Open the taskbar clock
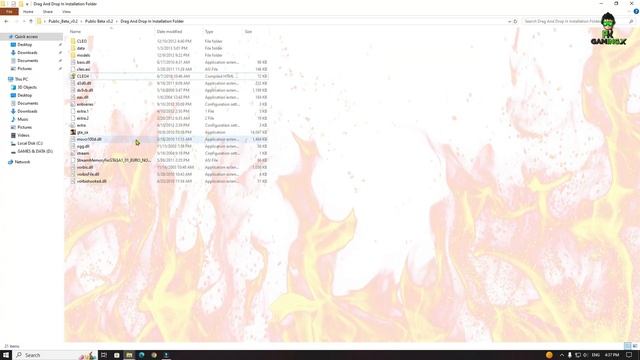Image resolution: width=640 pixels, height=360 pixels. coord(611,355)
